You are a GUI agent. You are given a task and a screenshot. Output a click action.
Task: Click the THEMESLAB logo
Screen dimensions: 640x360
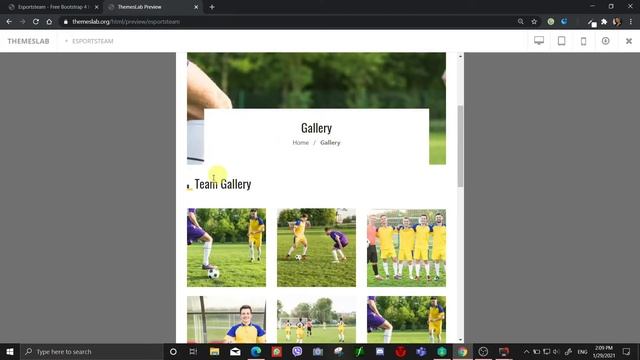click(28, 41)
